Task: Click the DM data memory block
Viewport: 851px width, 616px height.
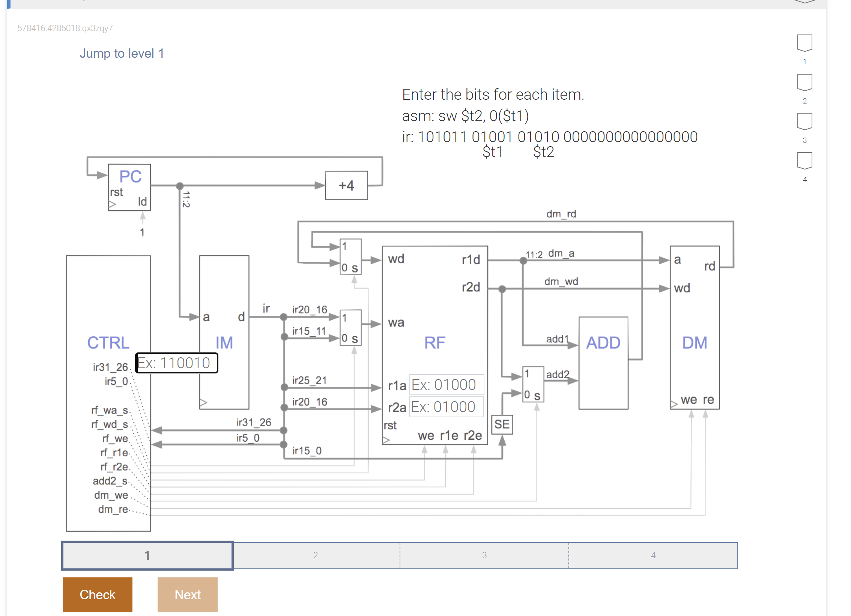Action: (695, 342)
